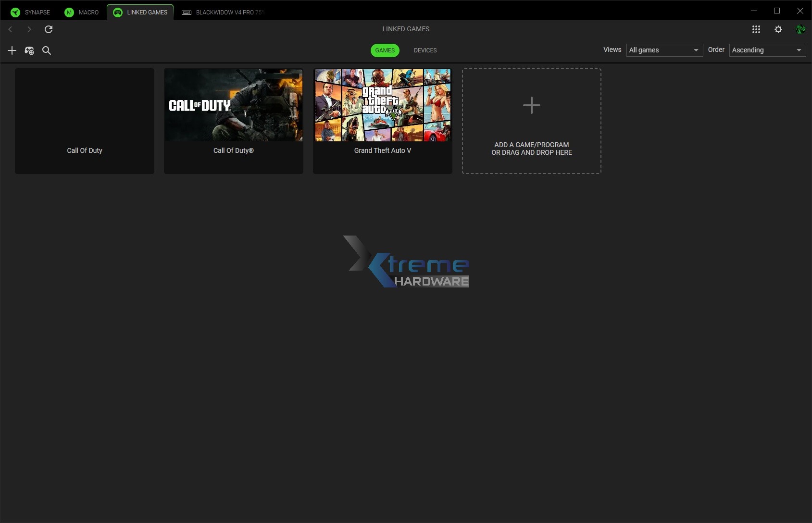
Task: Open the game scan controller icon
Action: pos(29,50)
